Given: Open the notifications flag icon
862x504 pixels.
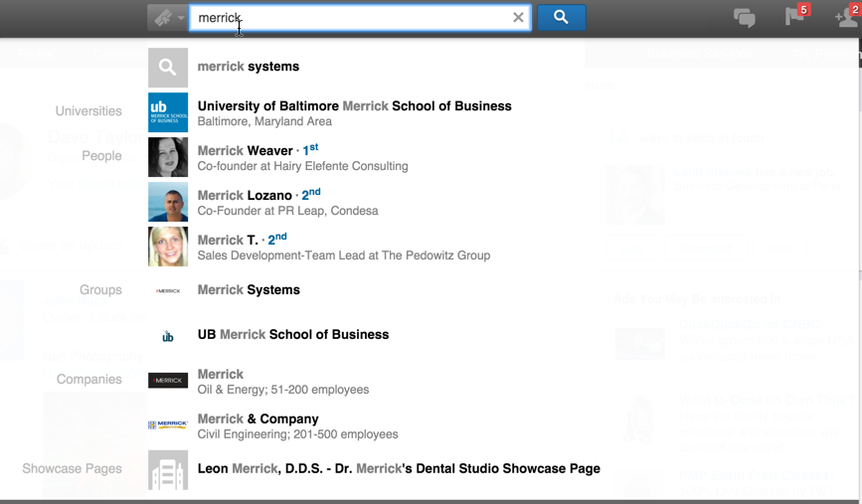Looking at the screenshot, I should click(794, 17).
